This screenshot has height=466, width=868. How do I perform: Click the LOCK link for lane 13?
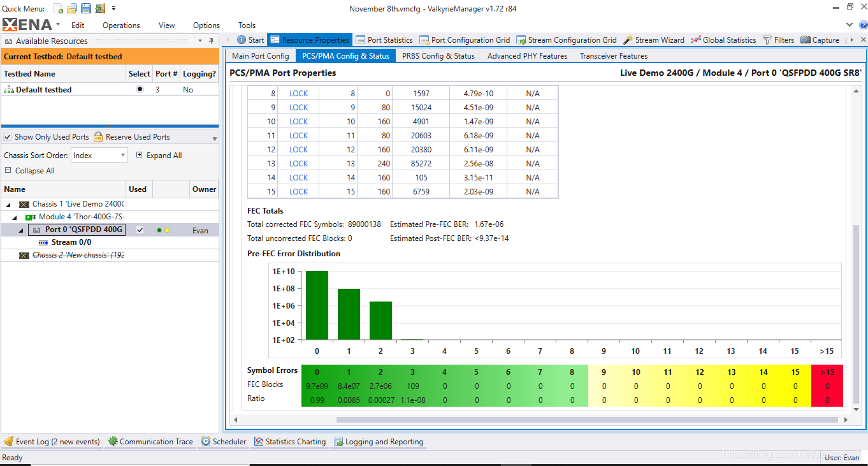tap(298, 164)
